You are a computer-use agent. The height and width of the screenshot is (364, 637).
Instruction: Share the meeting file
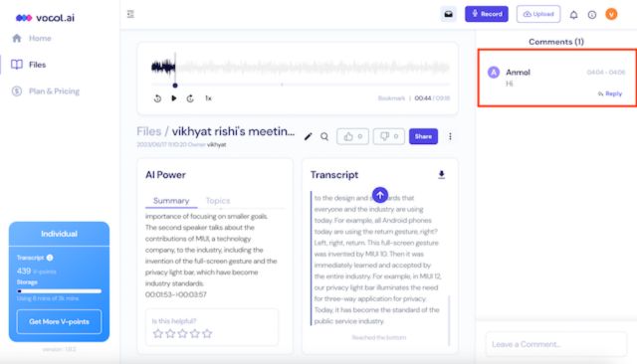423,136
